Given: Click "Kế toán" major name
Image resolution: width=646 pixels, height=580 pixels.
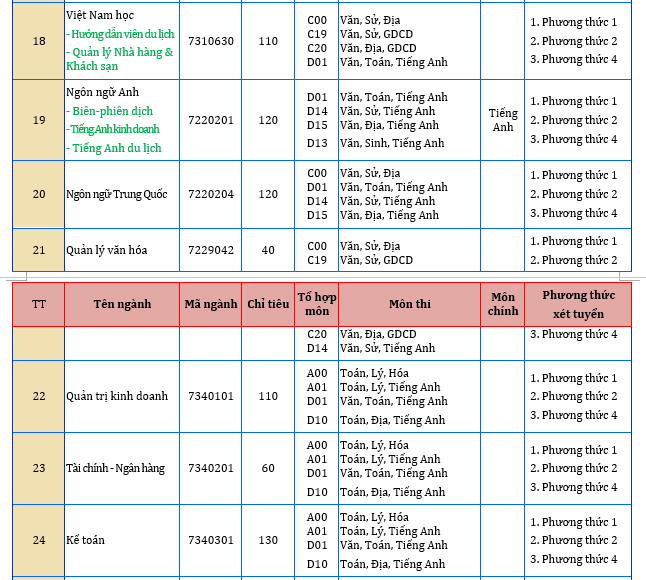Looking at the screenshot, I should pyautogui.click(x=85, y=540).
